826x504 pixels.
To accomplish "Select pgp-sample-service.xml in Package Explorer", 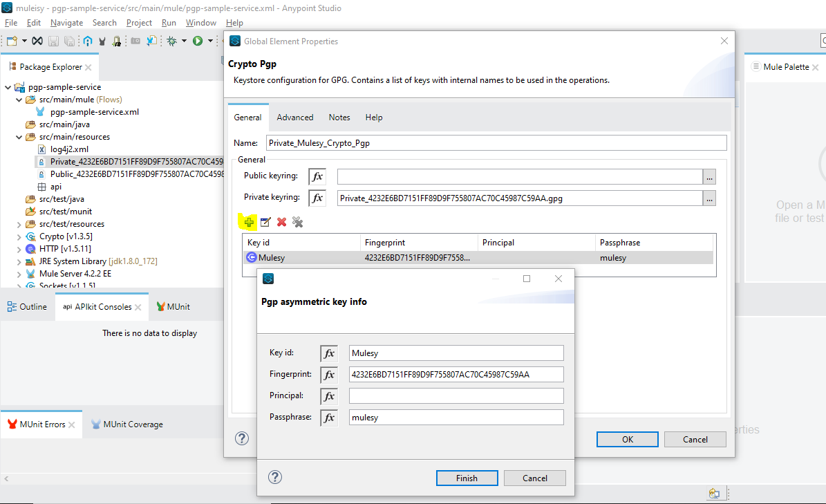I will [94, 112].
